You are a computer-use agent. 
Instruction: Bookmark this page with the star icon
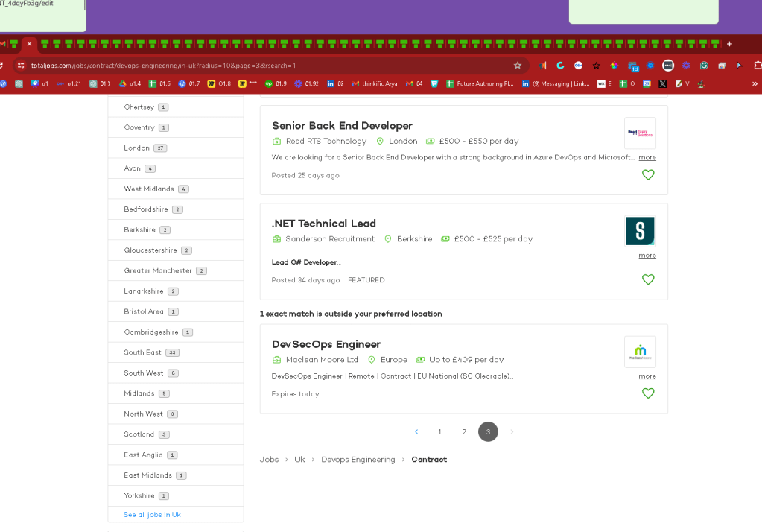tap(517, 65)
